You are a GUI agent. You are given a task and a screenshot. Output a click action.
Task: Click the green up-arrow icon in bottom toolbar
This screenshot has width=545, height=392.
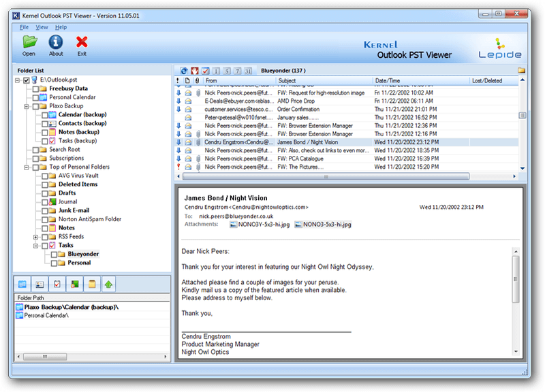pos(108,284)
